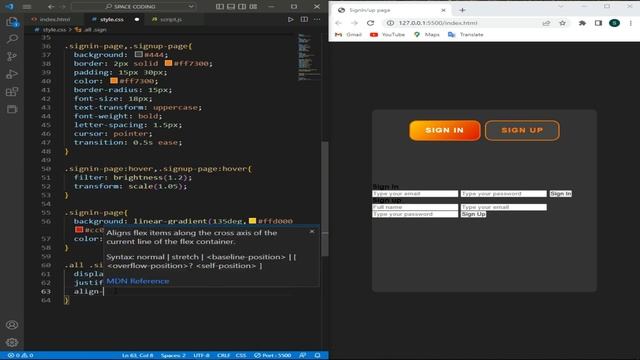Open the Manage gear icon in VS Code
This screenshot has width=640, height=360.
(x=12, y=342)
